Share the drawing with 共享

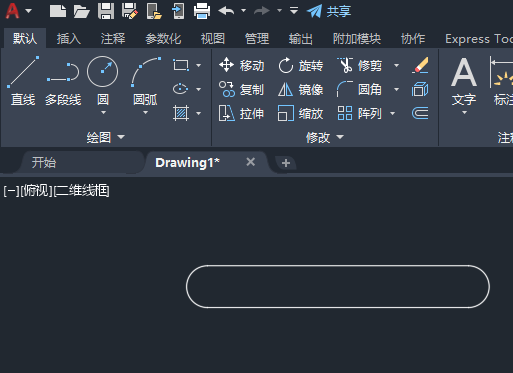(x=329, y=11)
